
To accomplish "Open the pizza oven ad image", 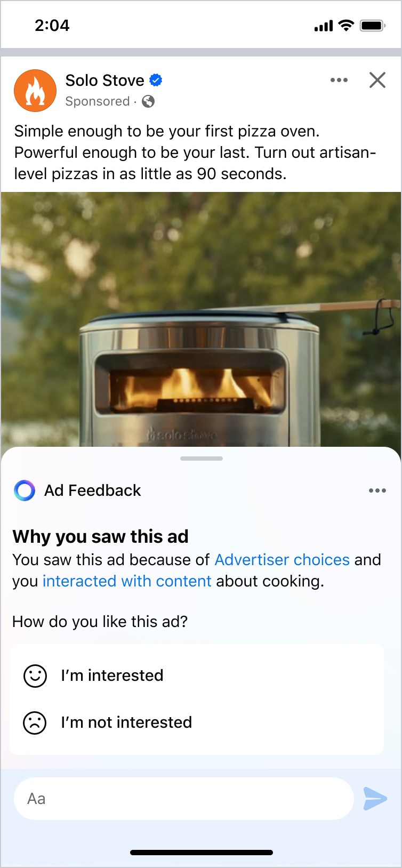I will pyautogui.click(x=201, y=319).
